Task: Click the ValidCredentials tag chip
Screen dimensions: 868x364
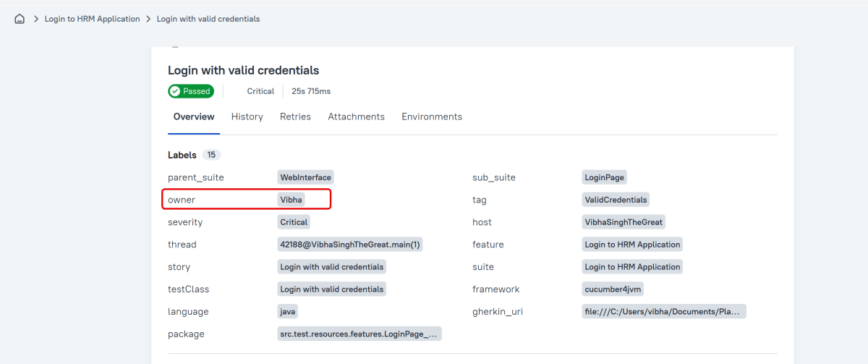Action: [616, 200]
